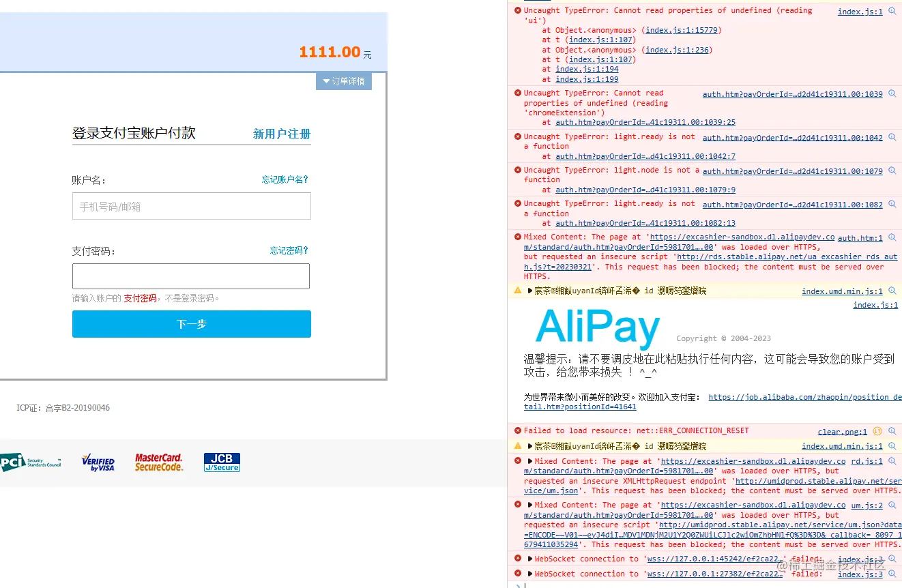The image size is (902, 588).
Task: Expand the Mixed Content error for rd.js:1
Action: coord(529,461)
